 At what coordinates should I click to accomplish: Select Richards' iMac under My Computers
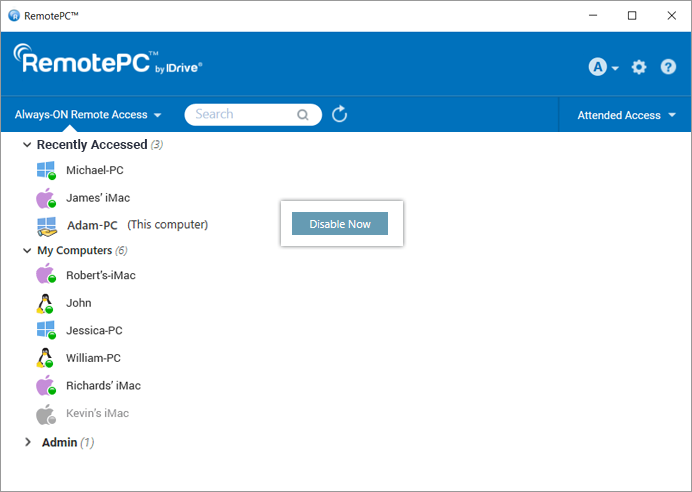tap(103, 385)
